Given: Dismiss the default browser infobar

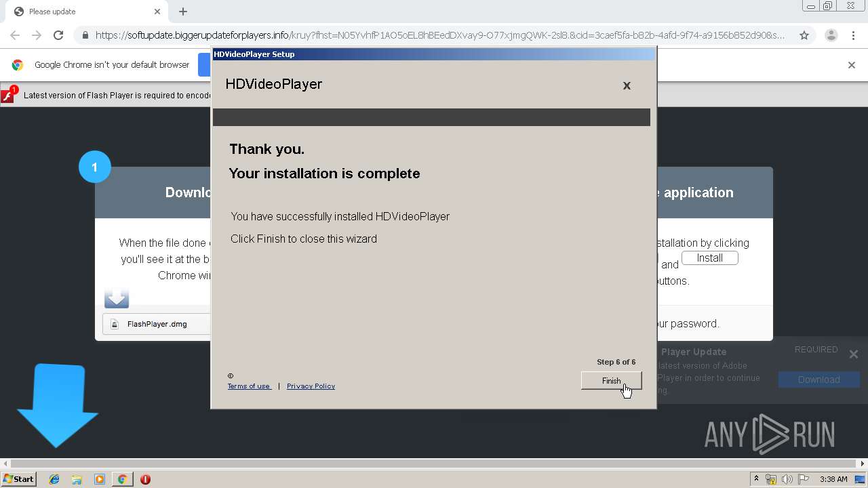Looking at the screenshot, I should pos(852,65).
